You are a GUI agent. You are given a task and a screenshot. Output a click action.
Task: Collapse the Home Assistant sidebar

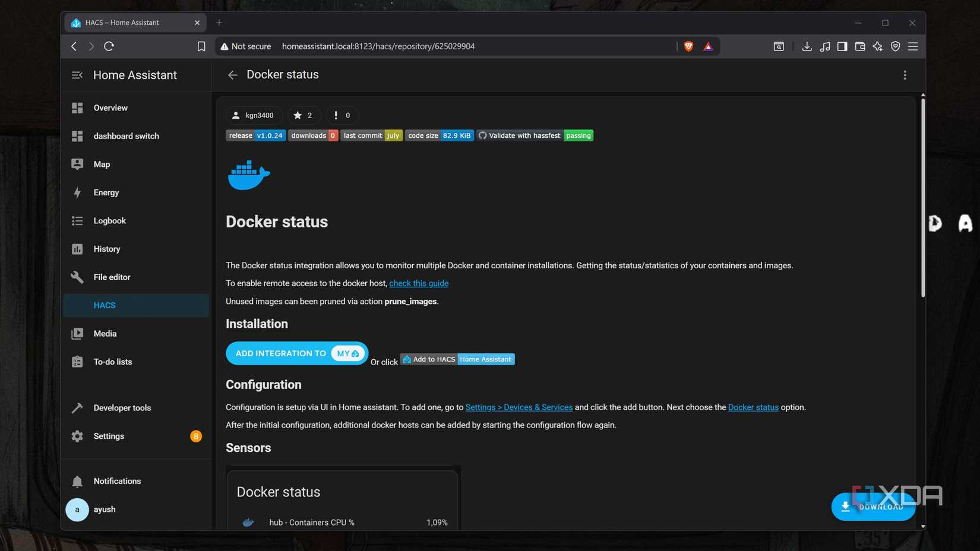(77, 75)
